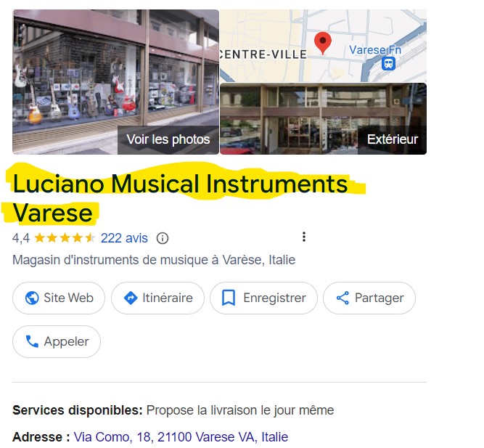Click the Varese Fn train station icon

point(388,64)
